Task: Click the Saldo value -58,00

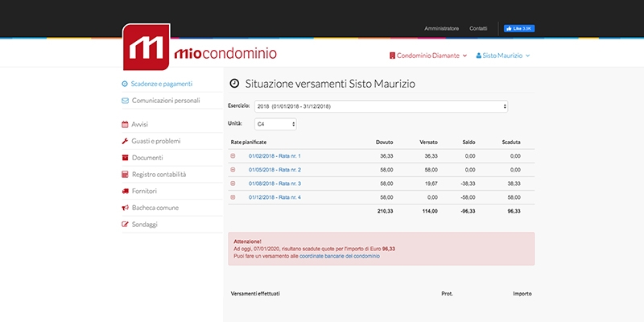Action: click(x=469, y=197)
